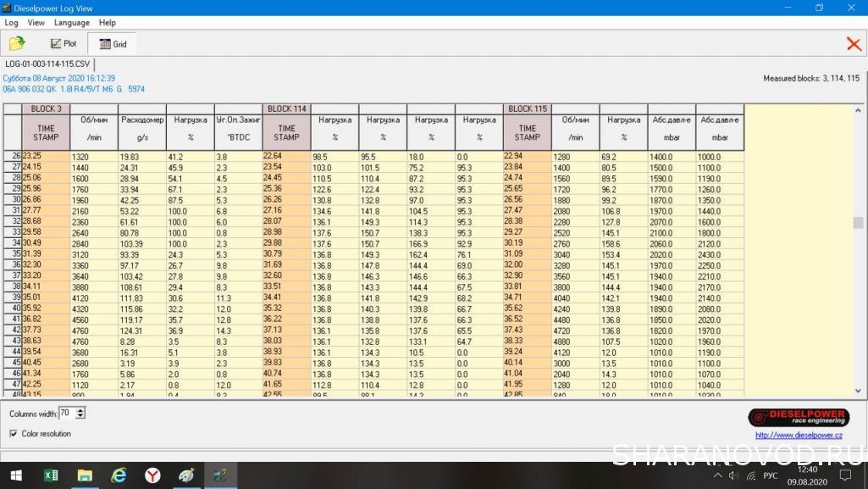The image size is (868, 489).
Task: Open the Language menu
Action: point(71,23)
